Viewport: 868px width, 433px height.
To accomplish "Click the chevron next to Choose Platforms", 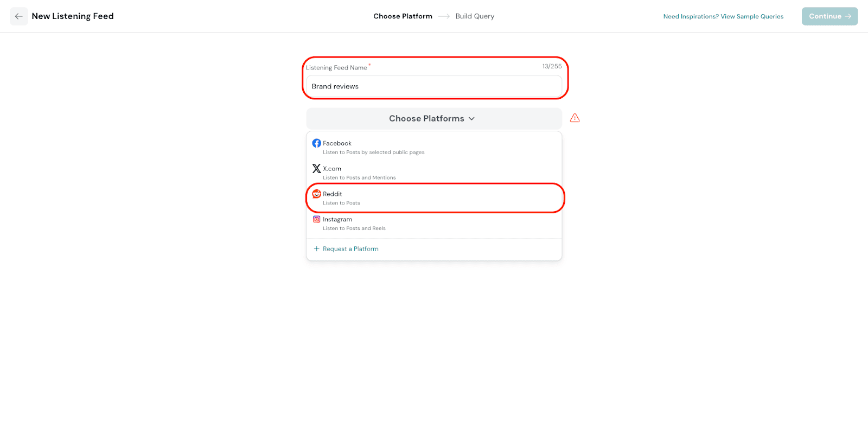I will pyautogui.click(x=471, y=119).
